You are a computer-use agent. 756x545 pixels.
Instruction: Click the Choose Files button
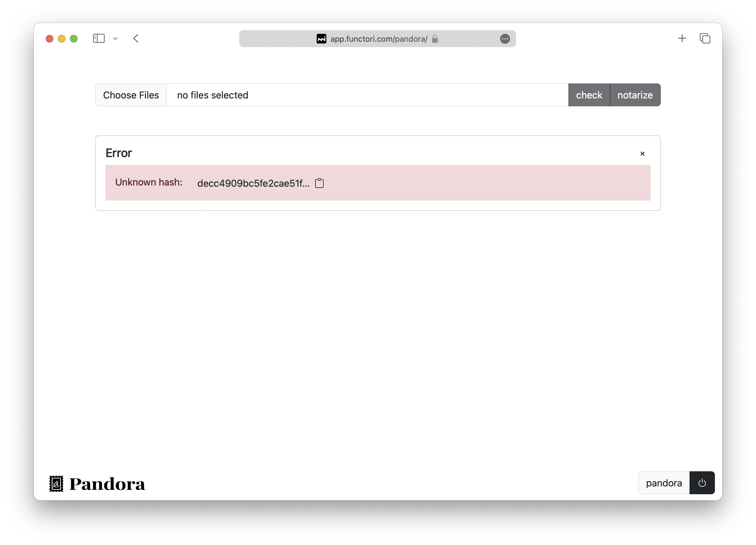pos(131,95)
